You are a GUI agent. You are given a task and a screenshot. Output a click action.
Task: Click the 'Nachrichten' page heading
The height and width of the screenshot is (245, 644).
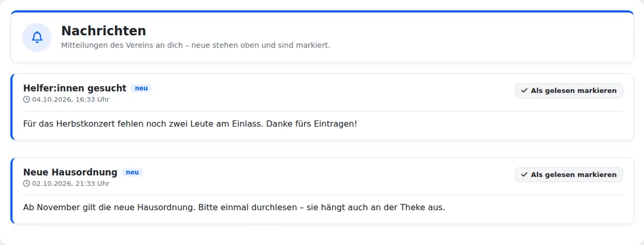[104, 31]
